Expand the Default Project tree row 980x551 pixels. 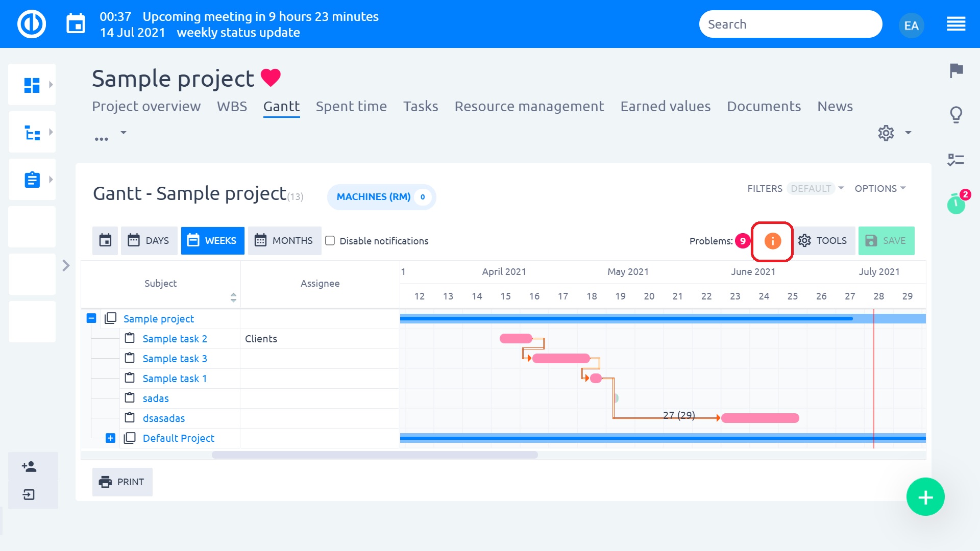click(x=110, y=438)
